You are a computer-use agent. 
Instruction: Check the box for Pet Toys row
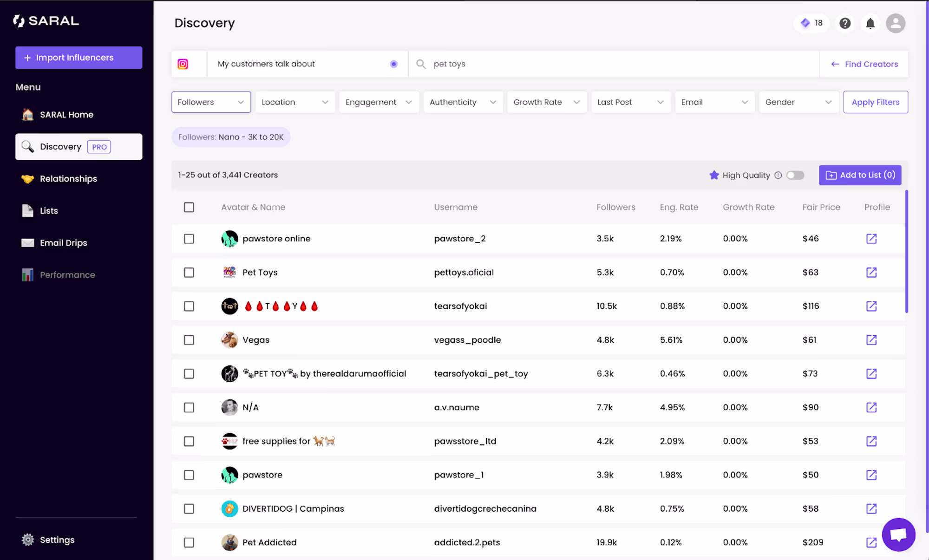click(189, 273)
